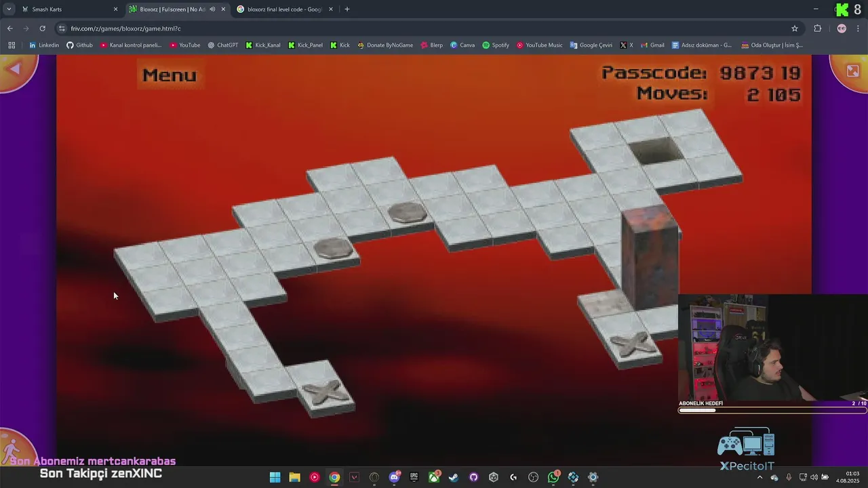
Task: Expand the tab search dropdown arrow
Action: click(x=8, y=9)
